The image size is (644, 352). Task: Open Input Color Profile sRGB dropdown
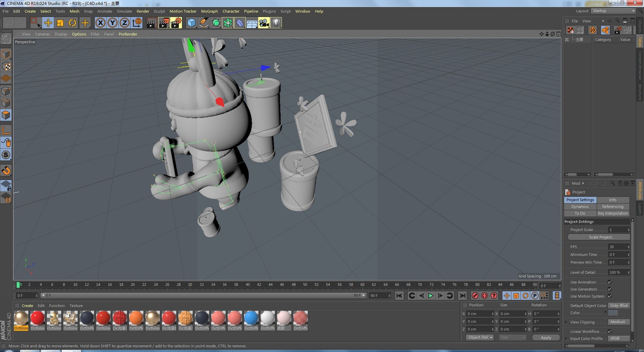[x=619, y=339]
